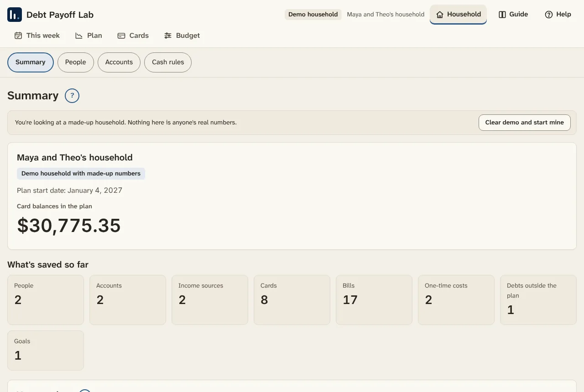Click the Demo household badge

click(313, 15)
